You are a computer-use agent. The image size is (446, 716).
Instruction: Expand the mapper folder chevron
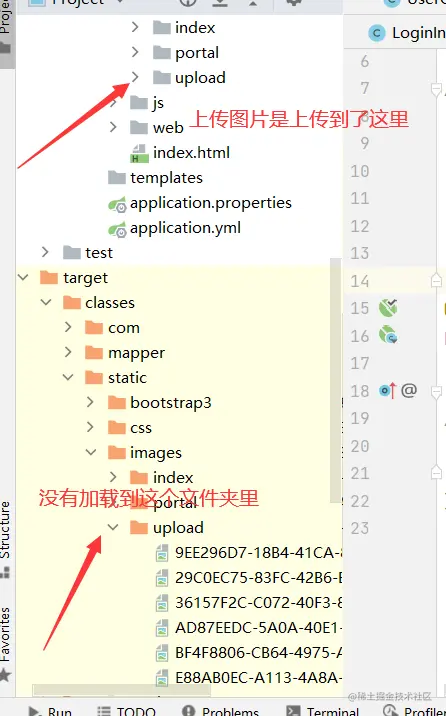[x=68, y=352]
